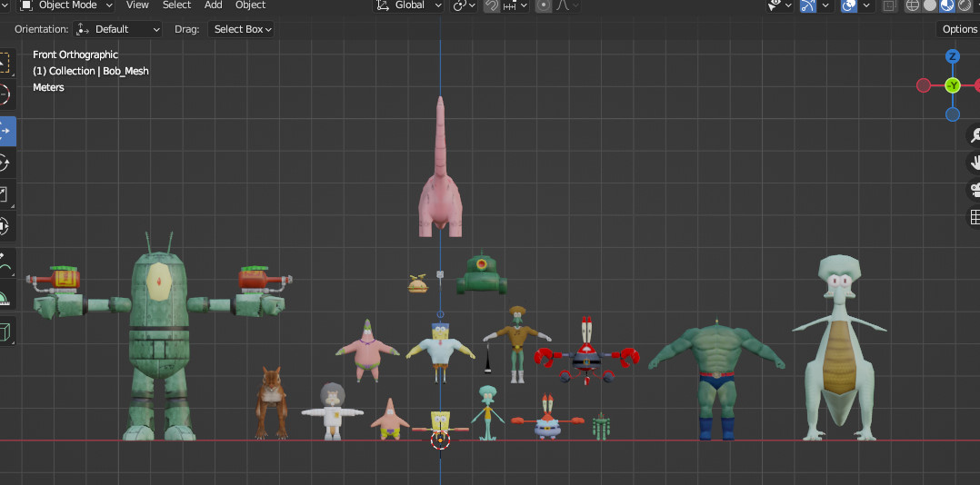Click the Zoom view magnifier icon
This screenshot has width=980, height=485.
[973, 135]
